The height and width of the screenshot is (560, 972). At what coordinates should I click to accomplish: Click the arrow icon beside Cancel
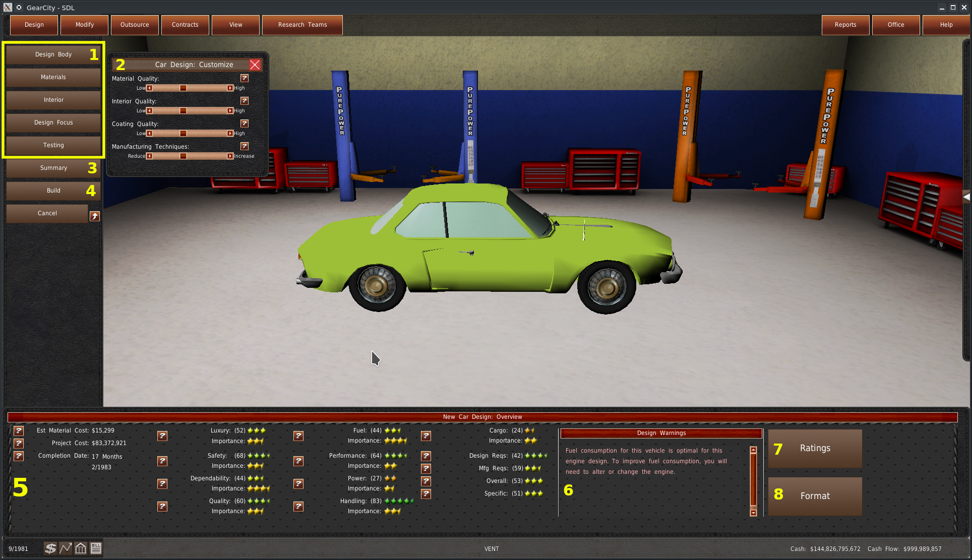coord(95,216)
